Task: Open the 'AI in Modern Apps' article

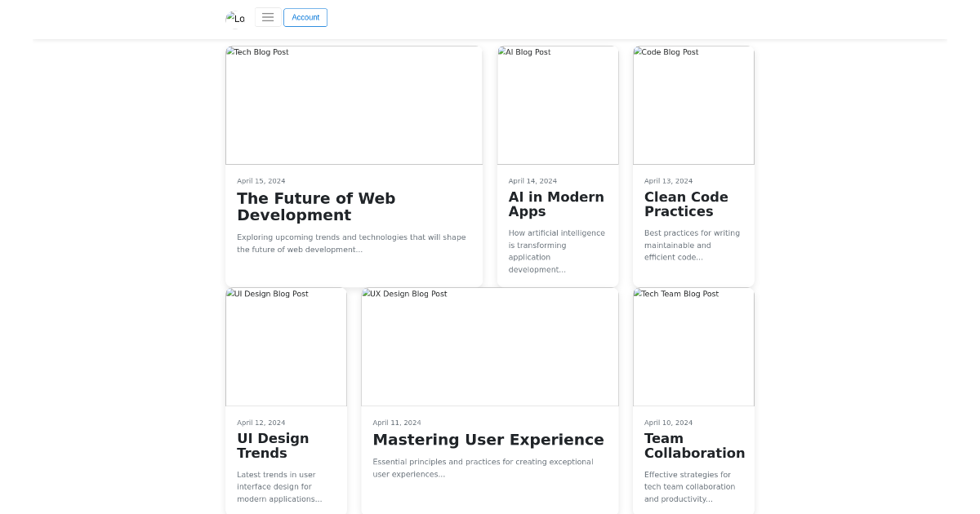Action: click(x=556, y=204)
